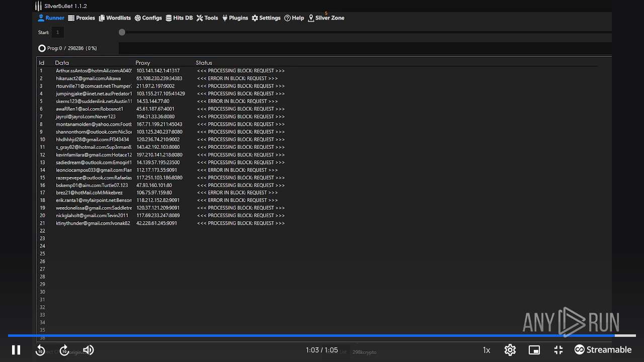Viewport: 644px width, 362px height.
Task: Select row 11 s_gray82@hotmail.com data
Action: tap(94, 147)
